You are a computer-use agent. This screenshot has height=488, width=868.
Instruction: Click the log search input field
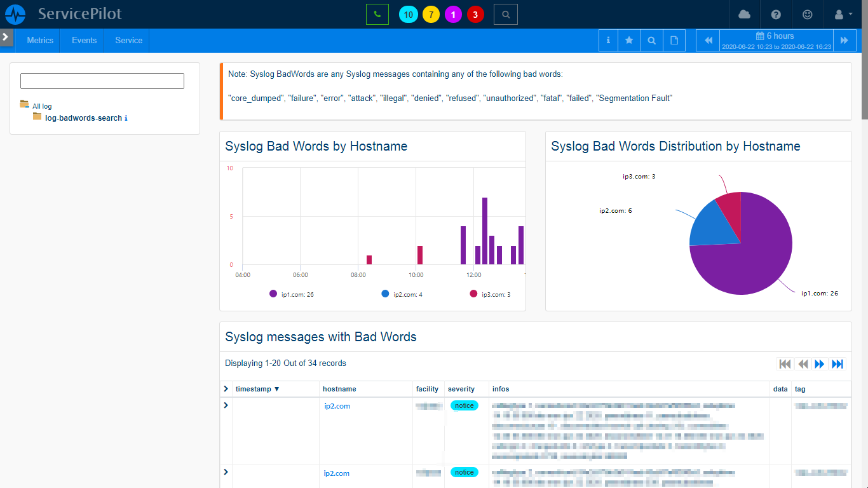click(102, 81)
